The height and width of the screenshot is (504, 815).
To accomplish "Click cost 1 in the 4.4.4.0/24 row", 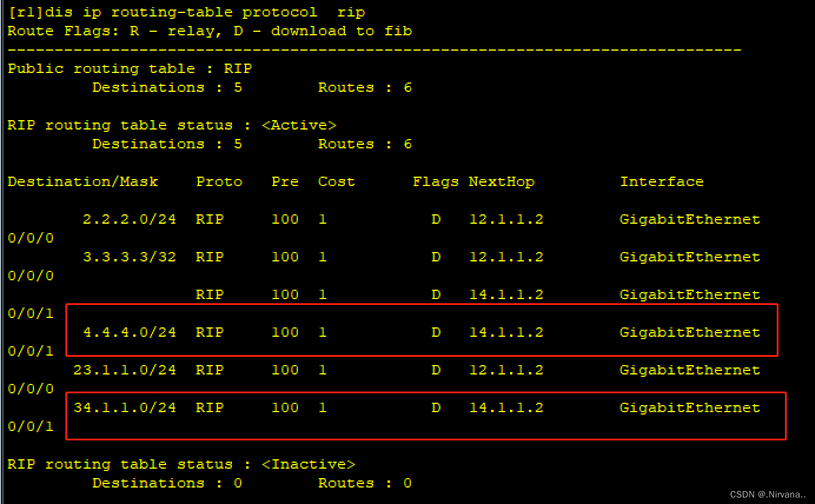I will click(323, 333).
